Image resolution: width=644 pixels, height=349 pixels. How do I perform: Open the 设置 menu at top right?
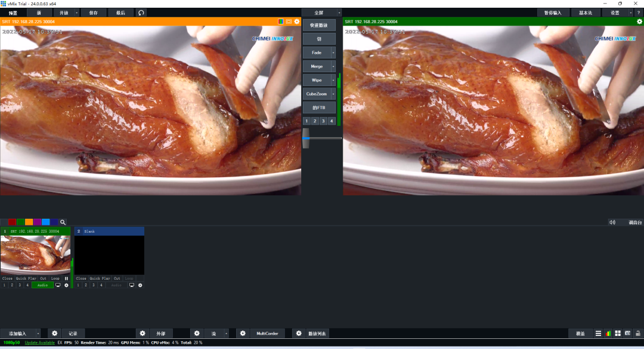click(x=614, y=13)
